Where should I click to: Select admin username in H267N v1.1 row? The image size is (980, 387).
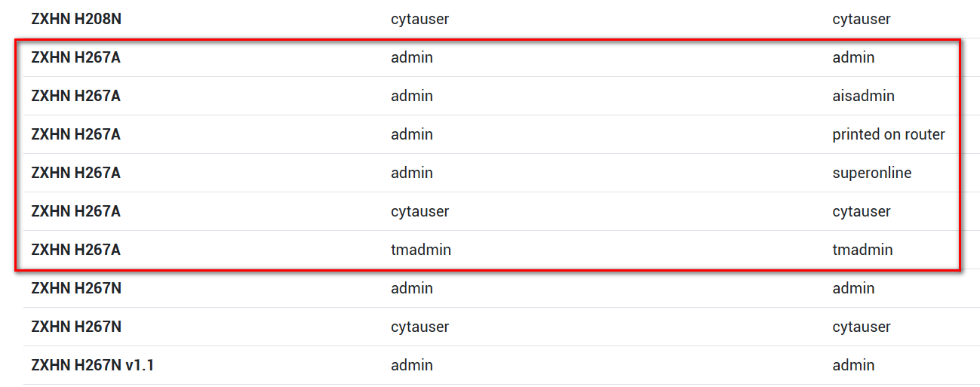click(412, 365)
